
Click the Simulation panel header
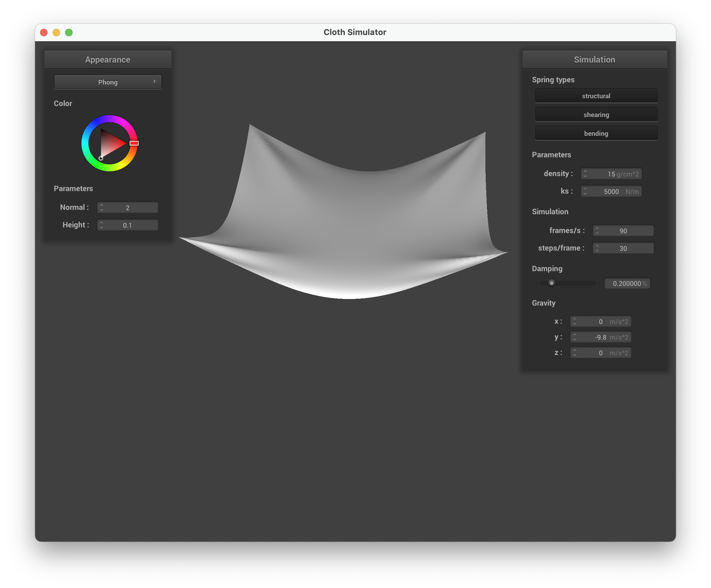click(594, 59)
